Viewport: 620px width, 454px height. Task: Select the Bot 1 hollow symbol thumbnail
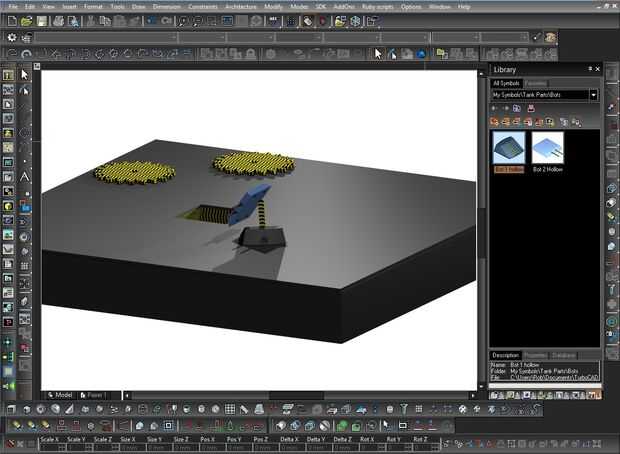coord(509,149)
